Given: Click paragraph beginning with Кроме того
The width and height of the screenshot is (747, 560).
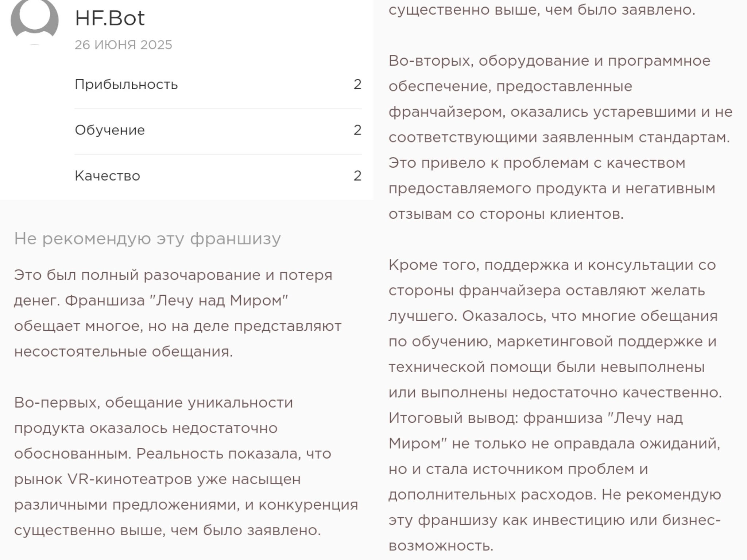Looking at the screenshot, I should coord(551,265).
